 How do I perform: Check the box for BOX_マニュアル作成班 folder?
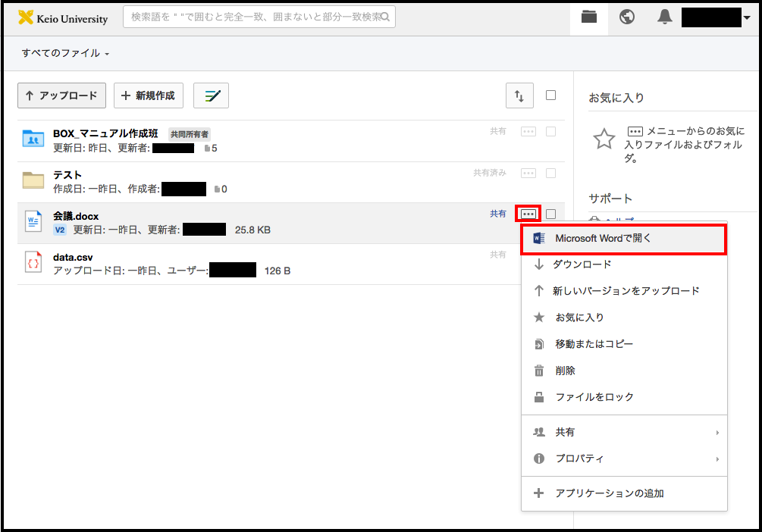pyautogui.click(x=551, y=132)
